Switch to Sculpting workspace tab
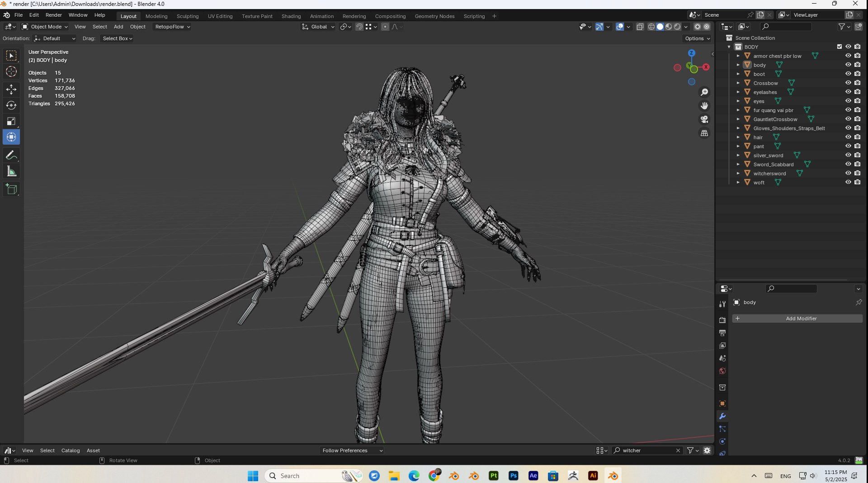Image resolution: width=868 pixels, height=483 pixels. [188, 16]
